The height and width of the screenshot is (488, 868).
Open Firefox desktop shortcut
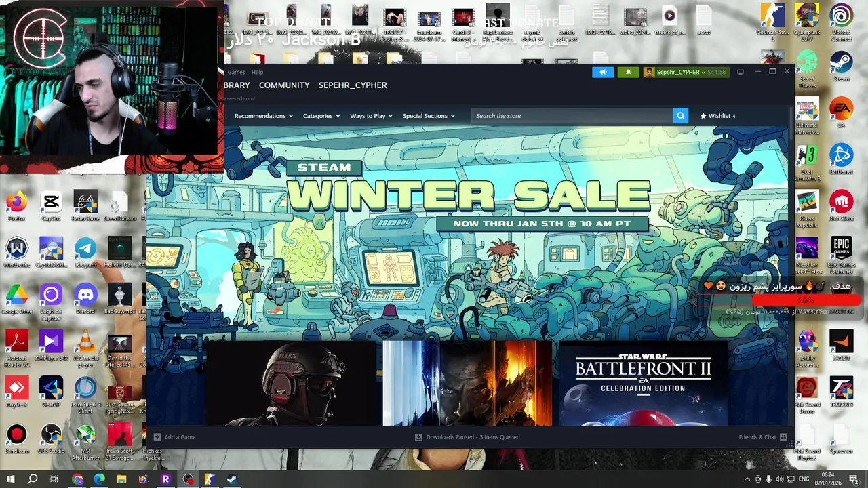tap(17, 206)
